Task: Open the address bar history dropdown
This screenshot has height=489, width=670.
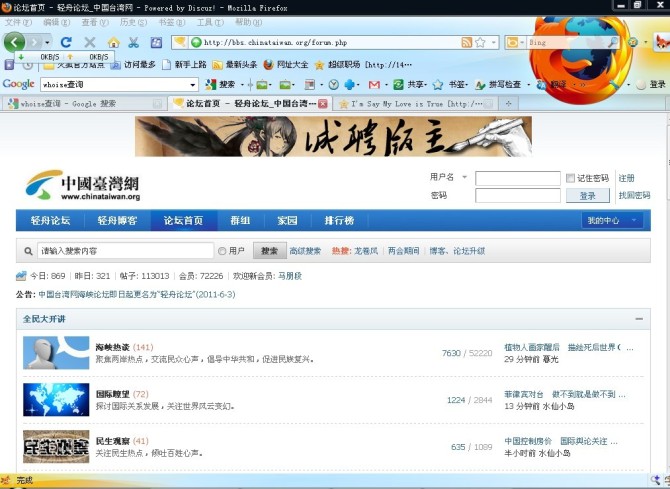Action: click(x=494, y=42)
